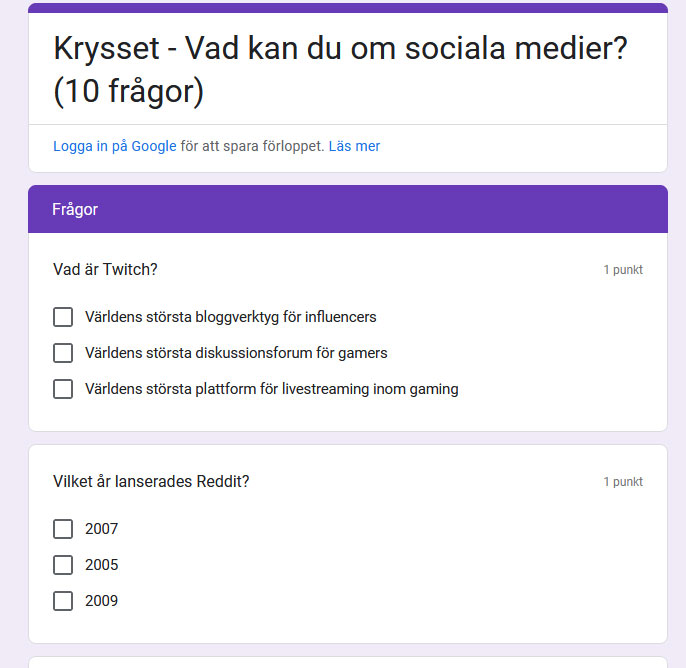Follow the Läs mer link
The height and width of the screenshot is (668, 686).
[354, 146]
